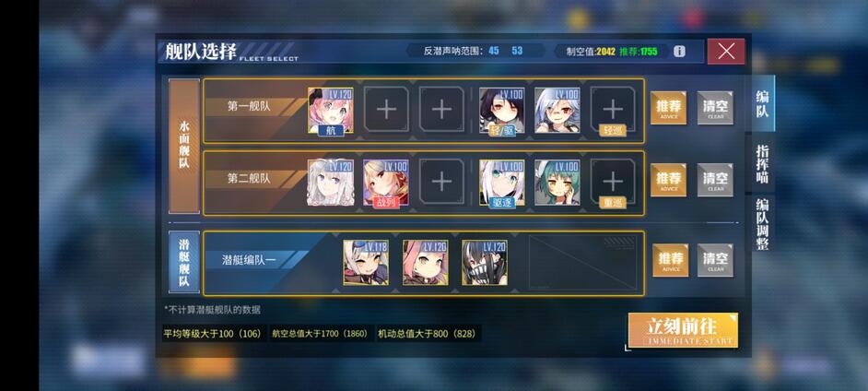Click 推荐 for the Second Fleet

(x=668, y=180)
